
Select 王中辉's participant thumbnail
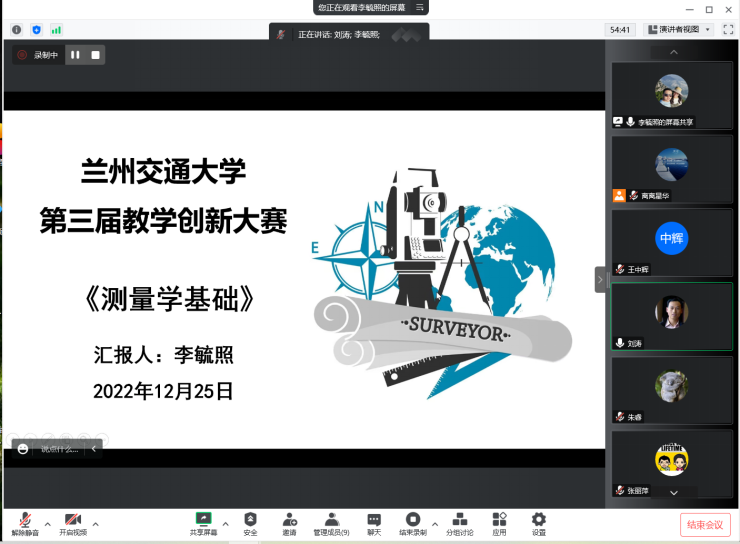(x=671, y=241)
